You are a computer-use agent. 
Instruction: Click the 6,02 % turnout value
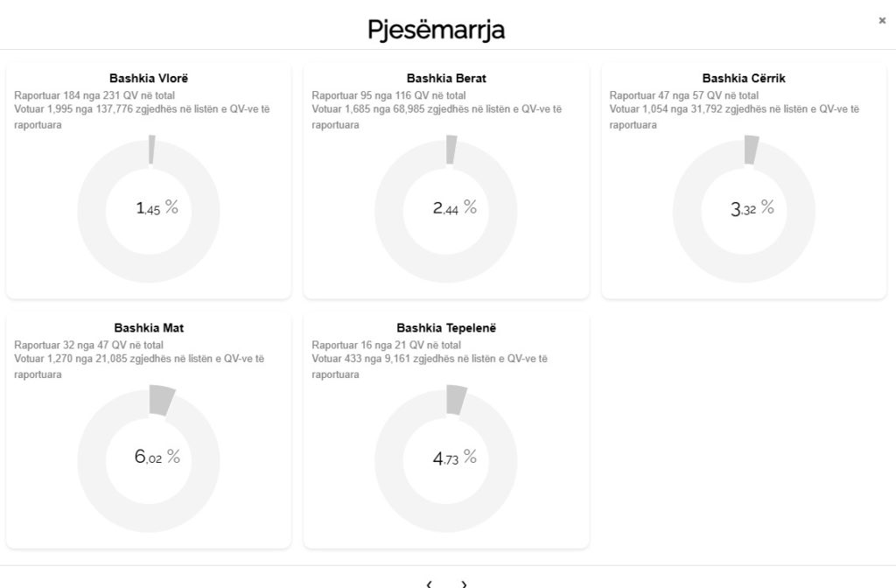157,457
